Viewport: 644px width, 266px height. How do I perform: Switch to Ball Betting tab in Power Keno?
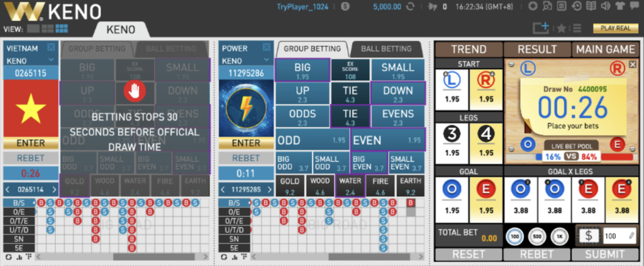[386, 48]
